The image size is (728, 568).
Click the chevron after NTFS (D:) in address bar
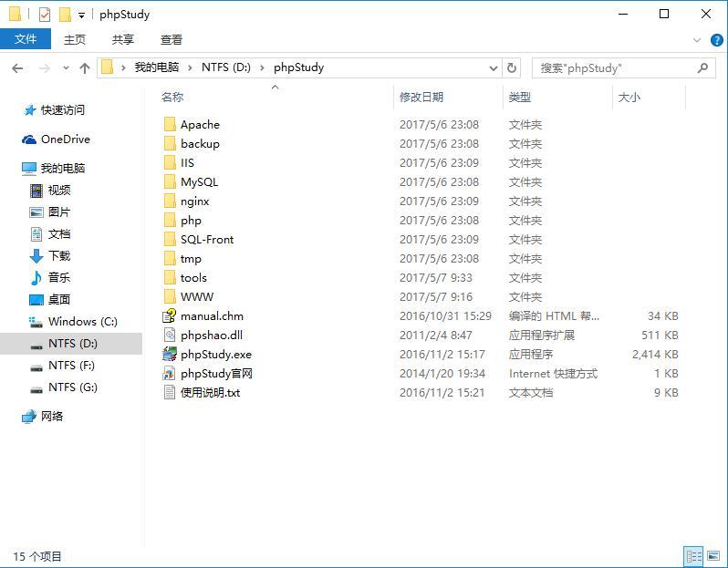[x=263, y=67]
